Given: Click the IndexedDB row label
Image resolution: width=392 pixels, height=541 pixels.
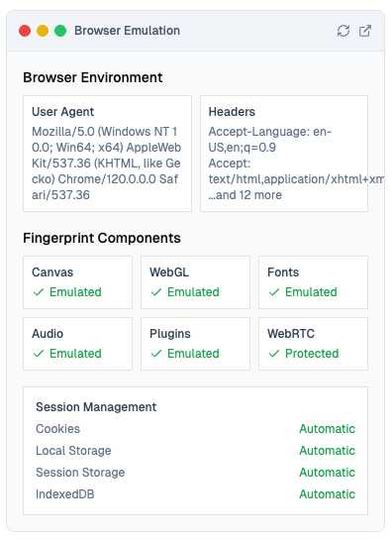Looking at the screenshot, I should 65,494.
